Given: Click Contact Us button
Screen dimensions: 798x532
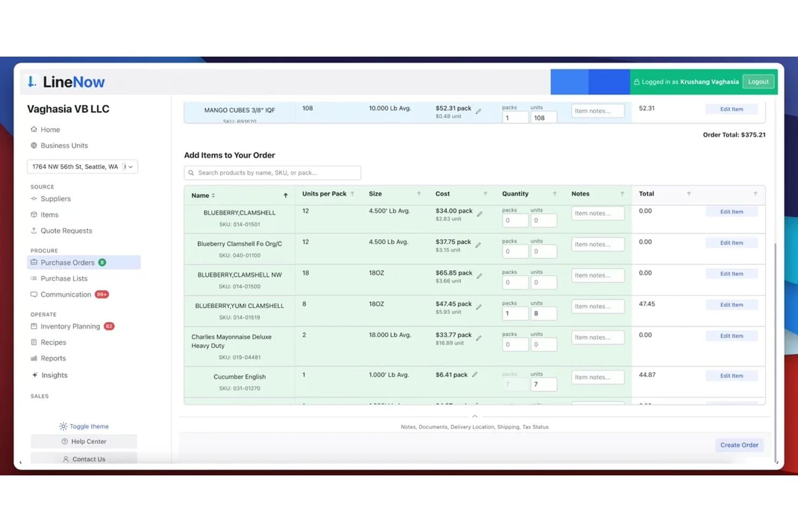Looking at the screenshot, I should tap(84, 459).
